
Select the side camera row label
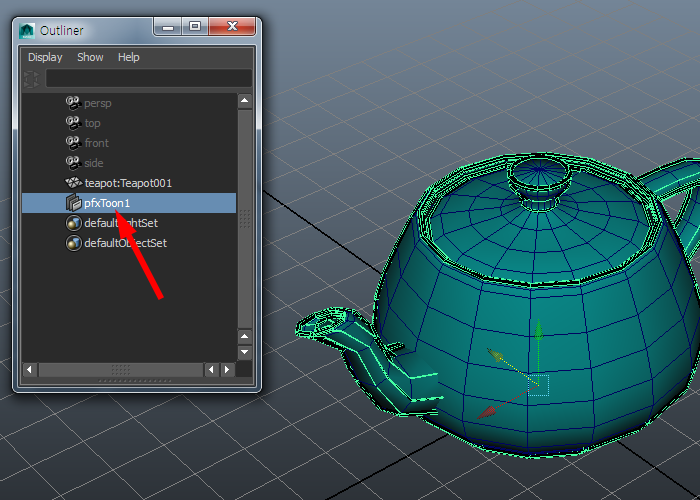tap(94, 163)
